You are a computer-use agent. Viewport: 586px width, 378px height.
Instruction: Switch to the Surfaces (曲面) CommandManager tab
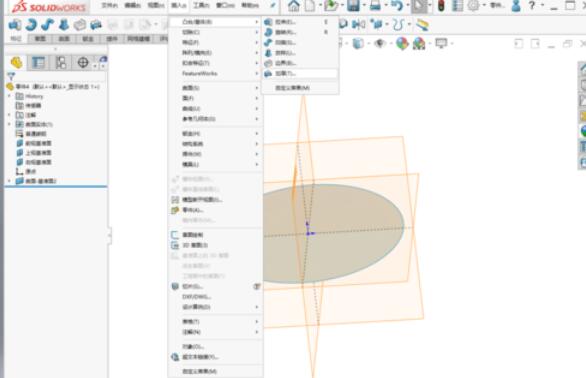pos(64,39)
